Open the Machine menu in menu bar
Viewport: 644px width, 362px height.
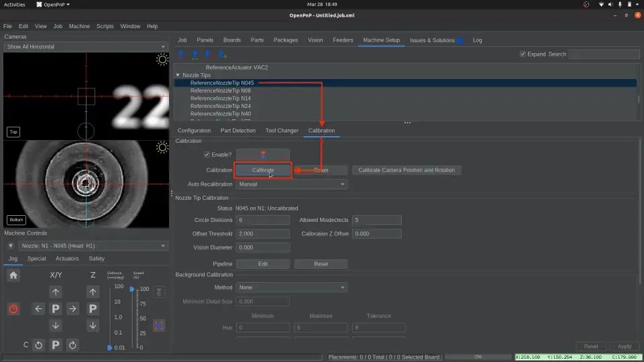click(79, 26)
